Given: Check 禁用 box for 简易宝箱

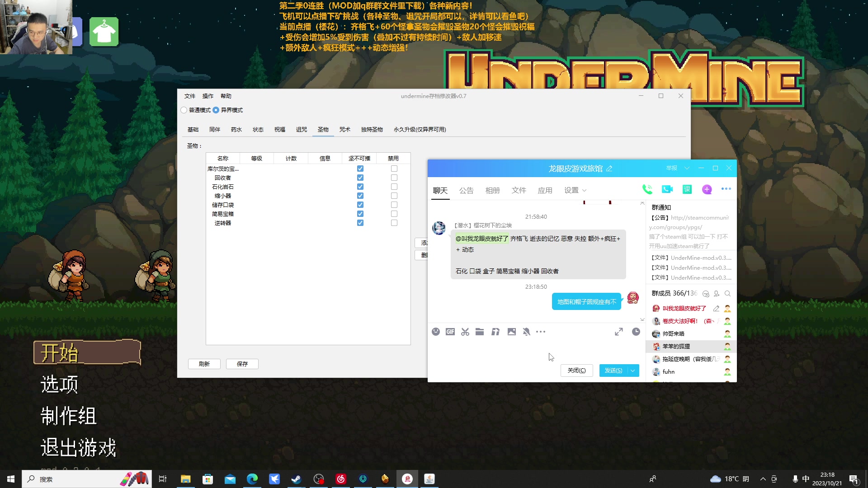Looking at the screenshot, I should 394,214.
